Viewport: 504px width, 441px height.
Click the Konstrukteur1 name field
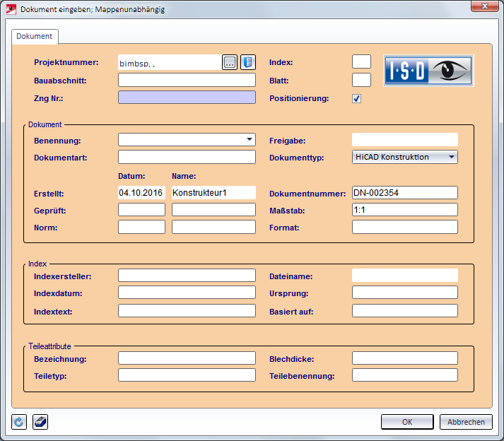tap(213, 192)
